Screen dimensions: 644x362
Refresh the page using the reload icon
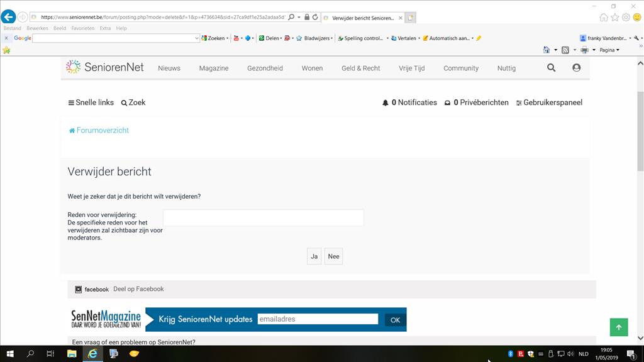click(315, 17)
